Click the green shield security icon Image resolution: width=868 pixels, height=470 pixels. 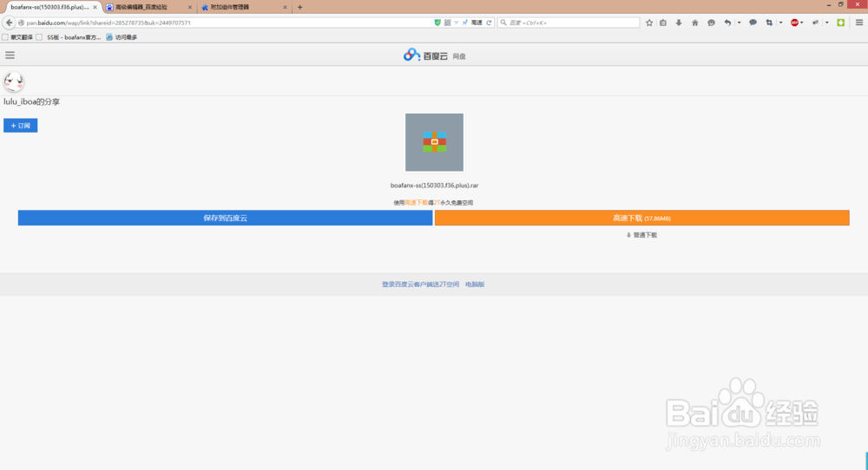pyautogui.click(x=437, y=23)
